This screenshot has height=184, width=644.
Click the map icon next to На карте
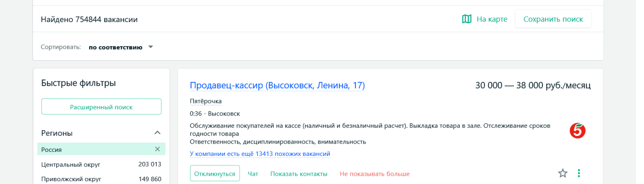(x=466, y=19)
